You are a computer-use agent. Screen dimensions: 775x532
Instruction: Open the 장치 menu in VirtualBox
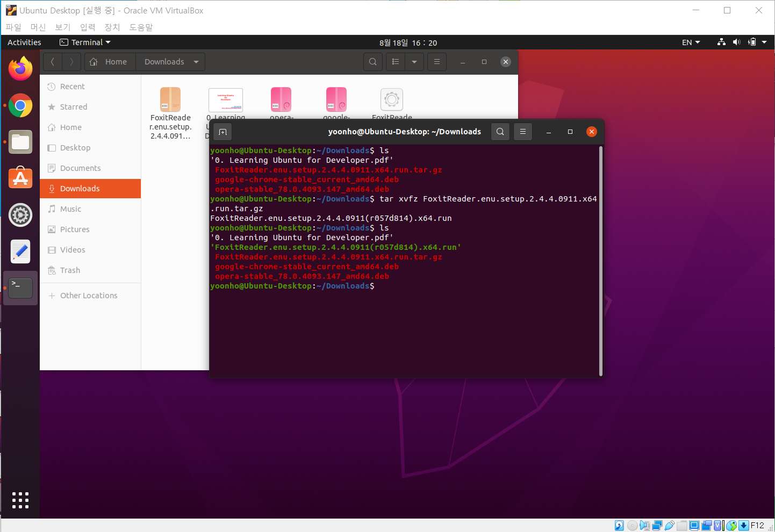click(x=112, y=27)
